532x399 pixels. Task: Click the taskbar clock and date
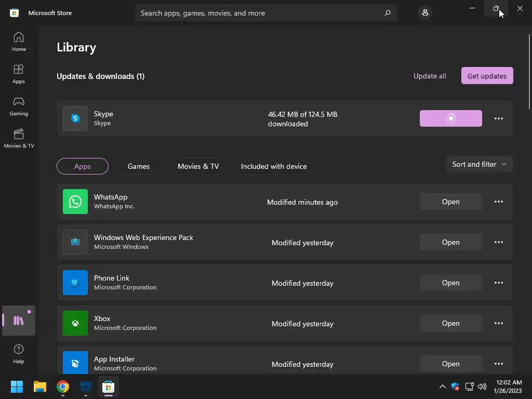(508, 387)
